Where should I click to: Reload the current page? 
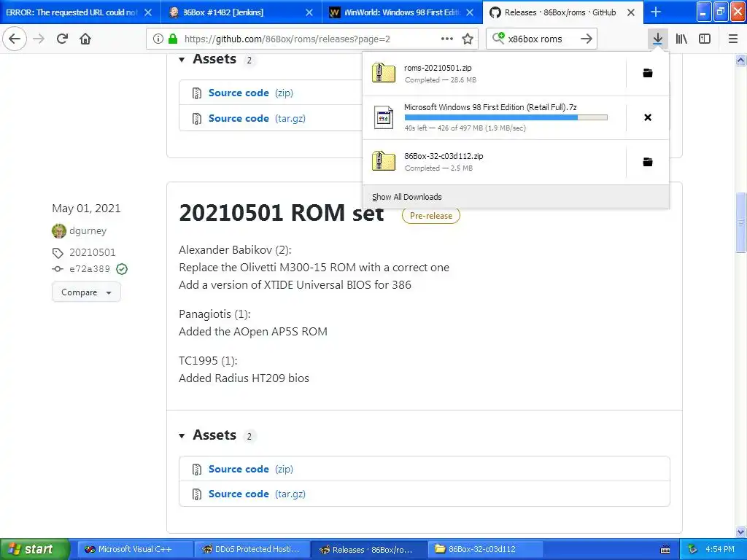click(x=62, y=39)
